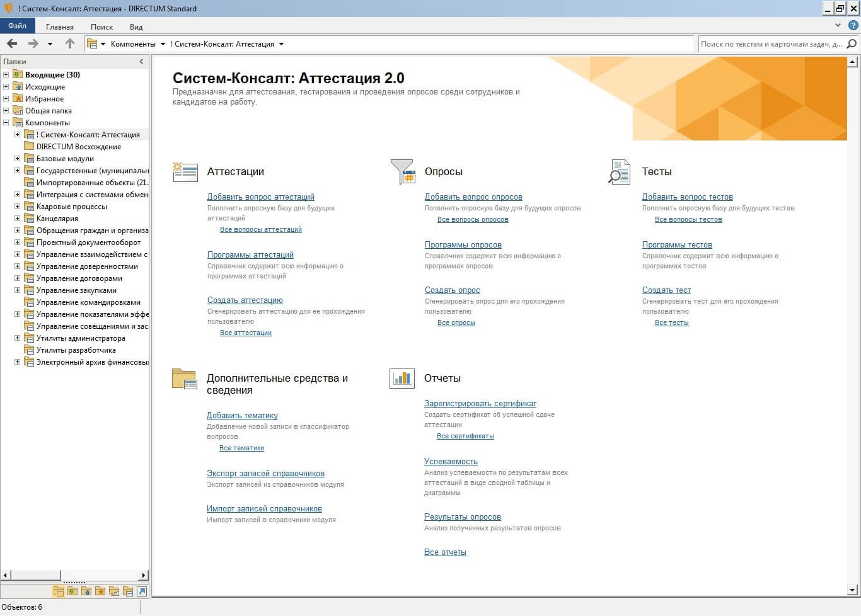Expand the Утилиты администратора tree node

click(17, 338)
